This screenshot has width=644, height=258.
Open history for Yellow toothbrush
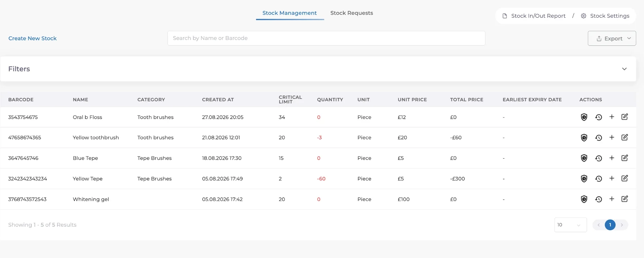(599, 138)
